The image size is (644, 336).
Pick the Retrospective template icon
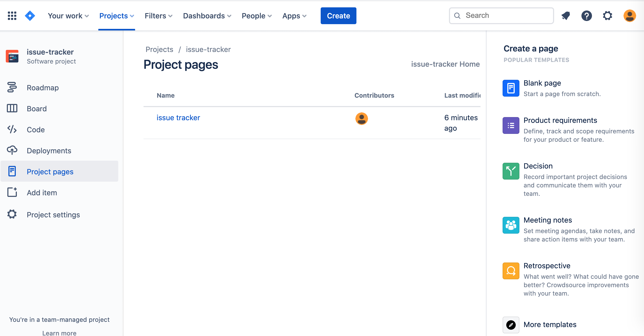(511, 271)
